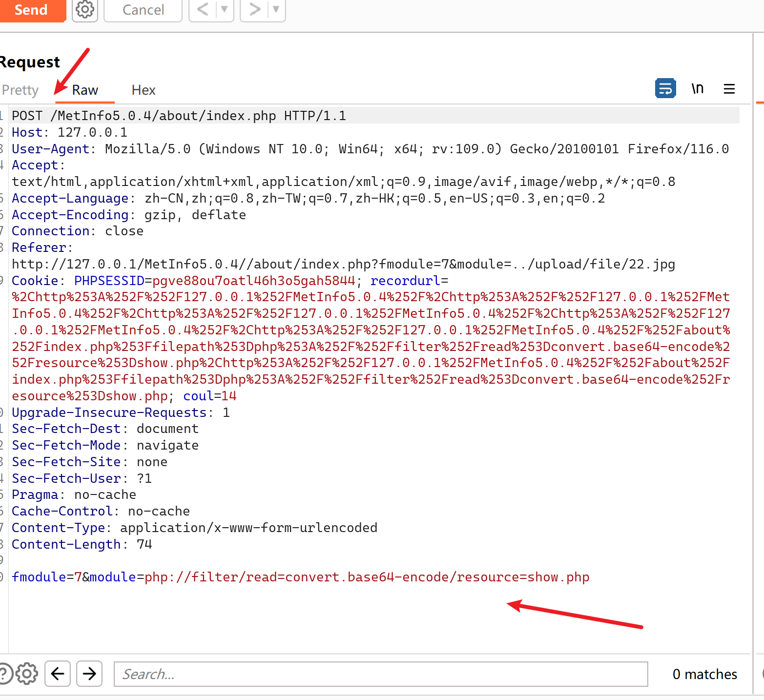Screen dimensions: 764x700
Task: Open the request editor hamburger menu
Action: point(729,89)
